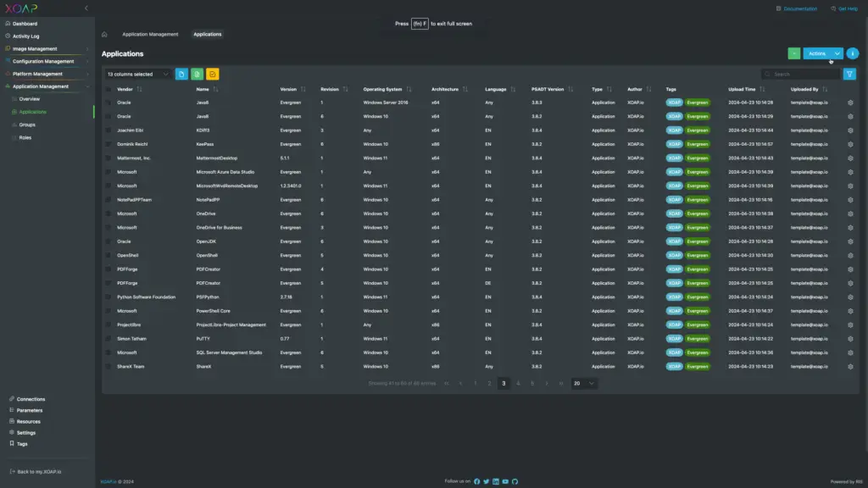Sort by the Name column icon

coord(215,89)
